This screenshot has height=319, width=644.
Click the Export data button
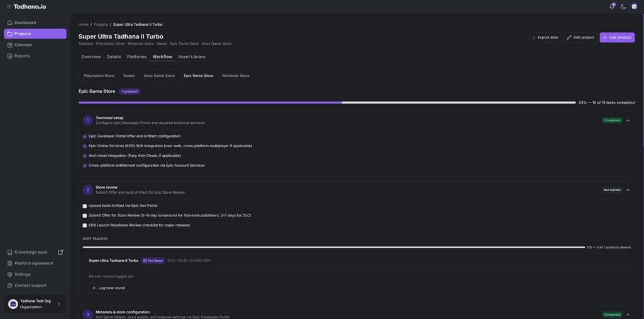pyautogui.click(x=545, y=37)
